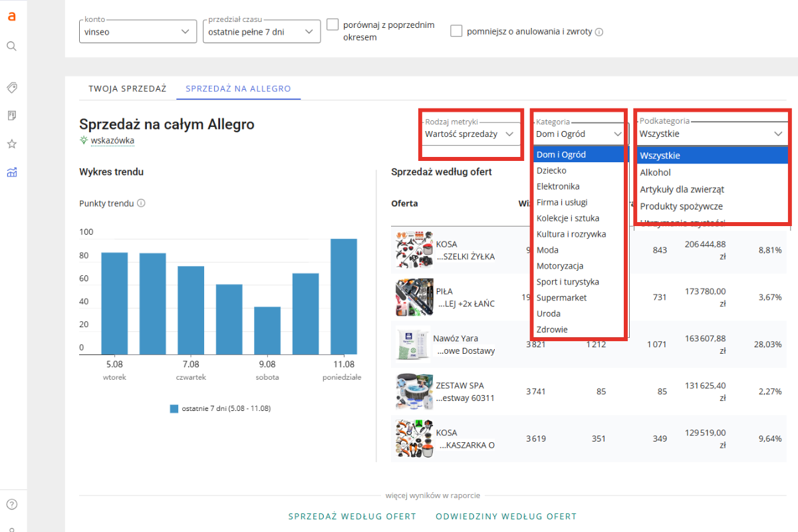Pick Kolekcje i sztuka category
This screenshot has width=798, height=532.
(579, 218)
